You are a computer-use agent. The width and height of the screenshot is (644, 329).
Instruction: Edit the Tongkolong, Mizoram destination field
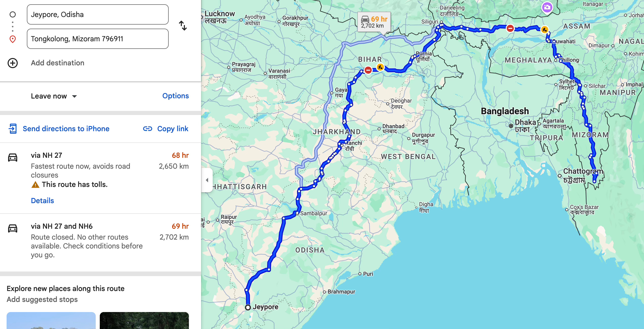click(x=98, y=39)
